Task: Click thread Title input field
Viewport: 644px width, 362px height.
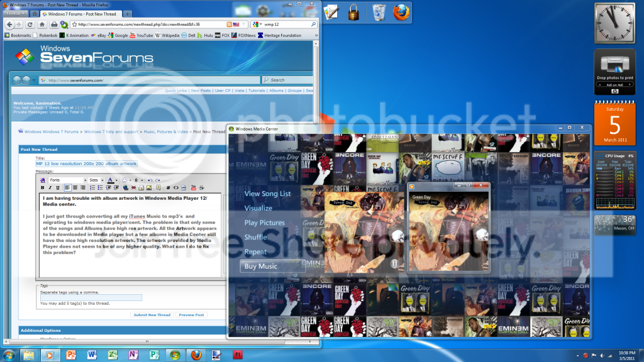Action: pyautogui.click(x=86, y=164)
